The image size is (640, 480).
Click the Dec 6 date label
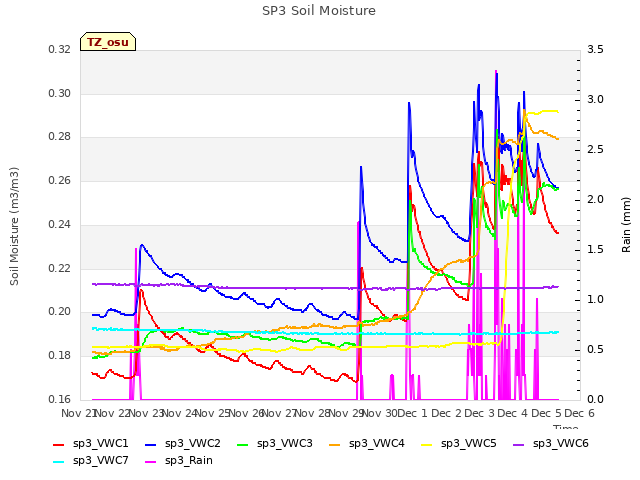pos(580,413)
